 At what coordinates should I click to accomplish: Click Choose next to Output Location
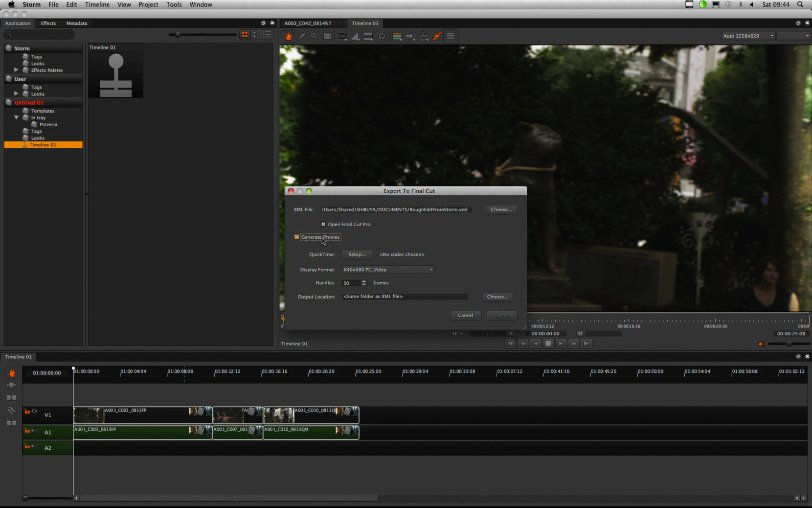tap(497, 297)
